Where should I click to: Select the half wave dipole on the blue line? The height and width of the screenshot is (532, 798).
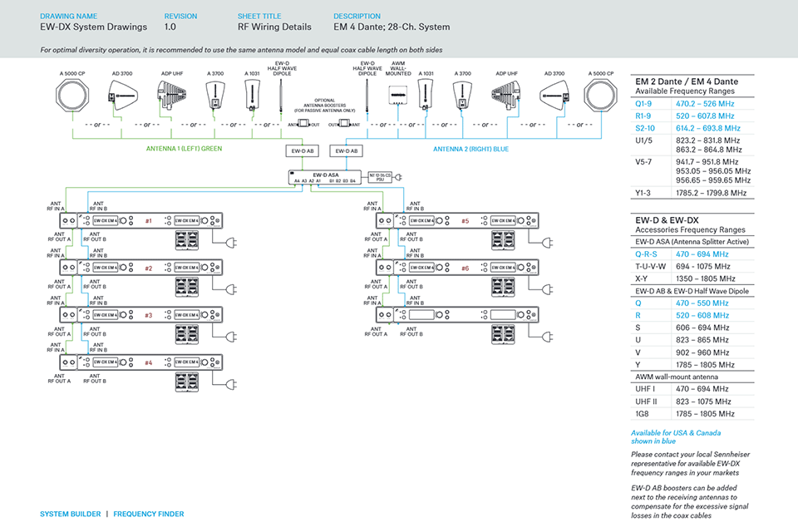[367, 96]
